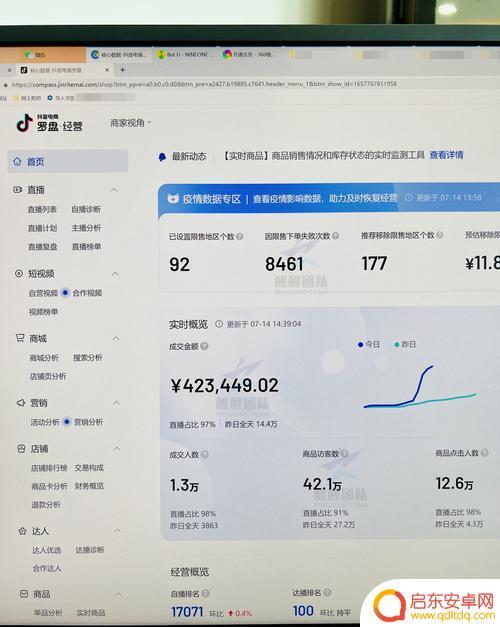
Task: Click the 短视频 section icon
Action: tap(18, 274)
